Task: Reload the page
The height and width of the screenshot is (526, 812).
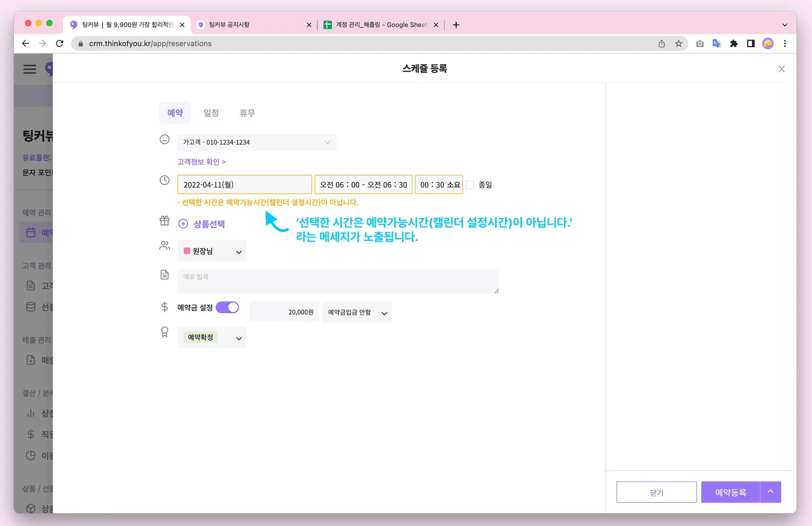Action: [60, 44]
